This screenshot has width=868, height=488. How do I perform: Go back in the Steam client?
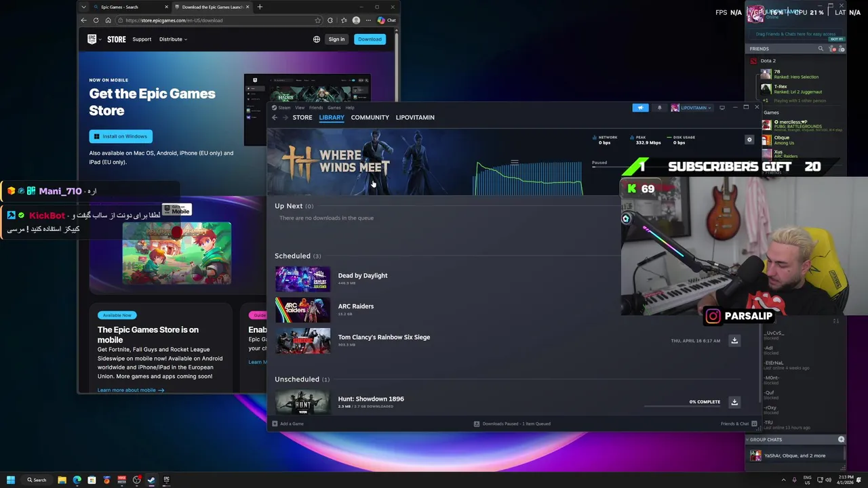tap(275, 117)
